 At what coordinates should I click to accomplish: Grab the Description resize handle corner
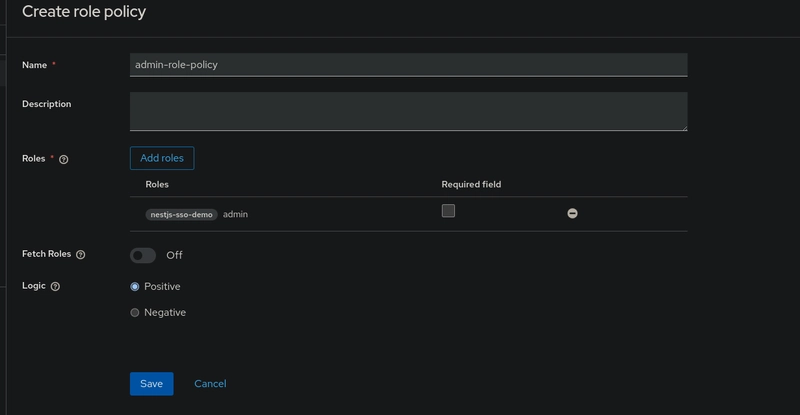click(x=684, y=128)
